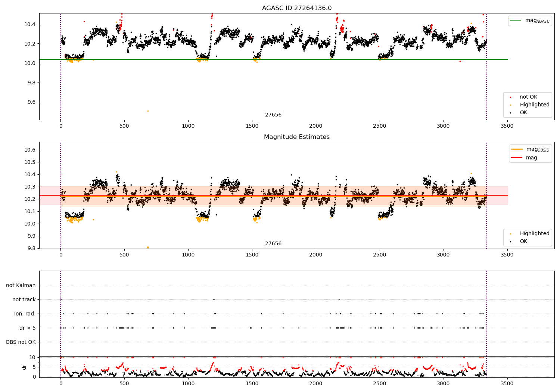
Task: Click the 2000 x-tick under the middle plot
Action: (316, 255)
